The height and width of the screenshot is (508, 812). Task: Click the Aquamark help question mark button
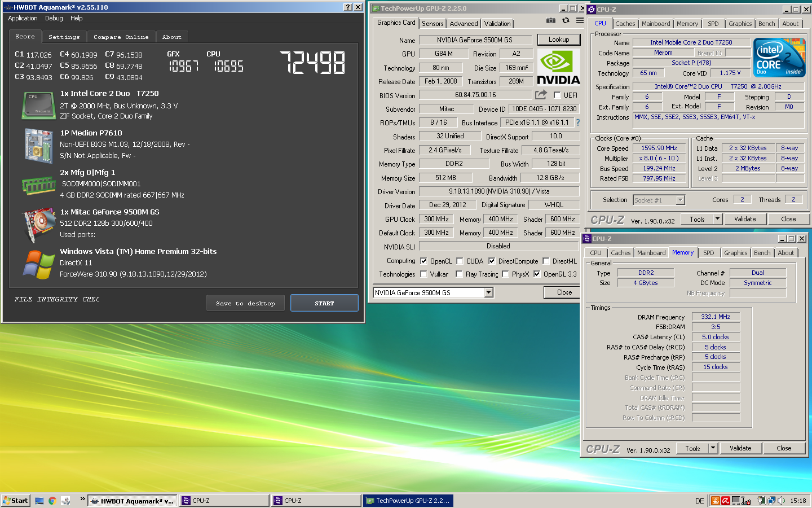click(348, 7)
